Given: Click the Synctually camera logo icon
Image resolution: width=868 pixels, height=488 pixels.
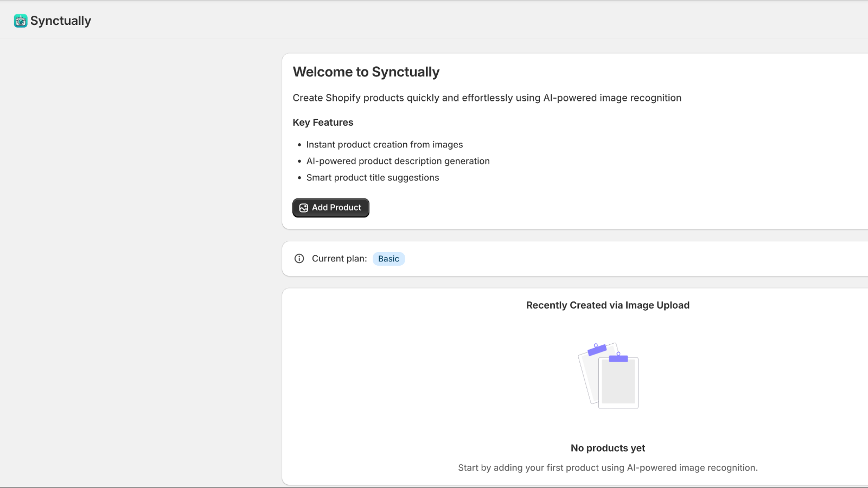Looking at the screenshot, I should pos(21,21).
